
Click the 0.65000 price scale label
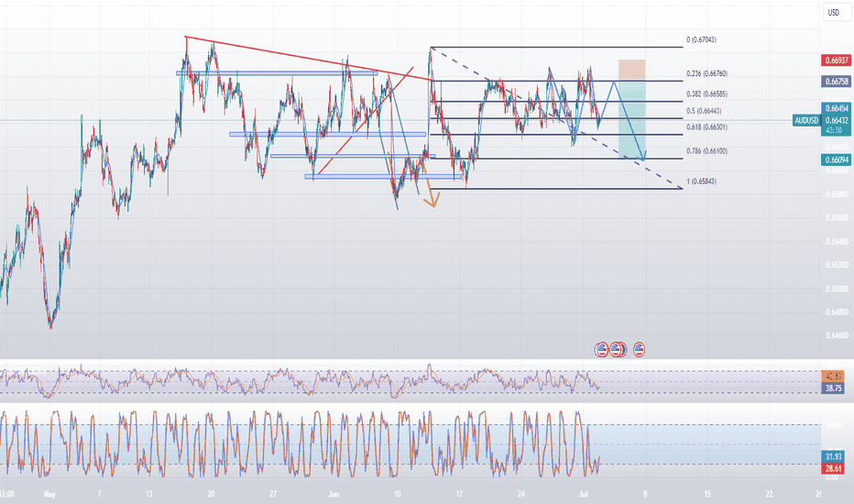point(837,289)
